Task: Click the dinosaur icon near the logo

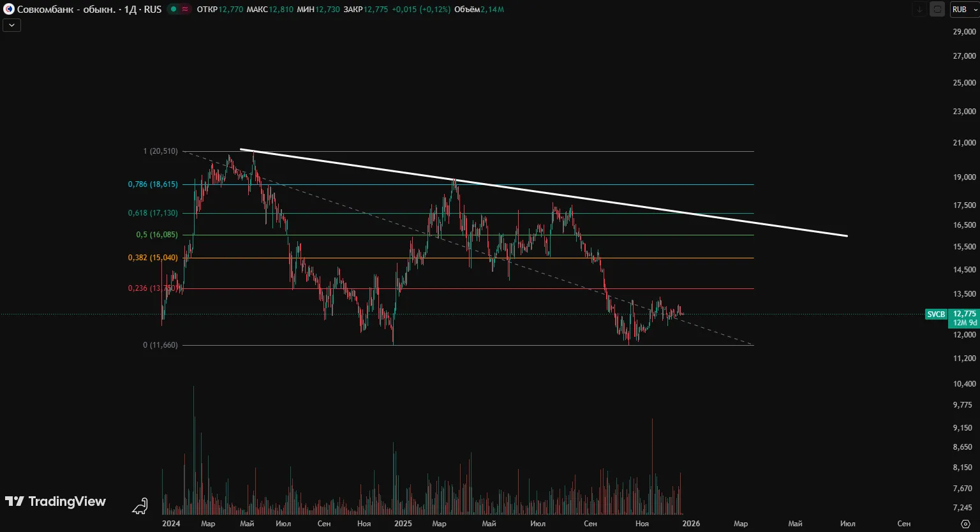Action: [140, 506]
